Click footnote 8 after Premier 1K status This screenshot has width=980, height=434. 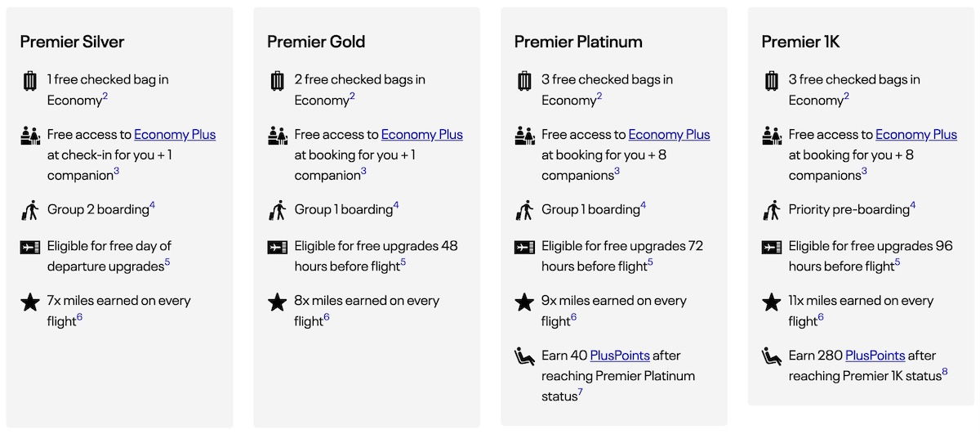[945, 373]
